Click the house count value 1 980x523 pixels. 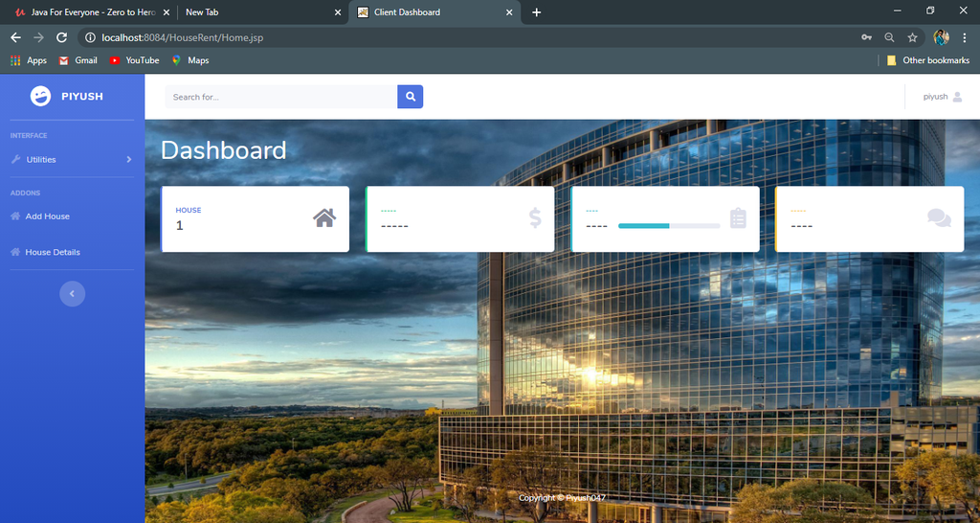pos(179,226)
